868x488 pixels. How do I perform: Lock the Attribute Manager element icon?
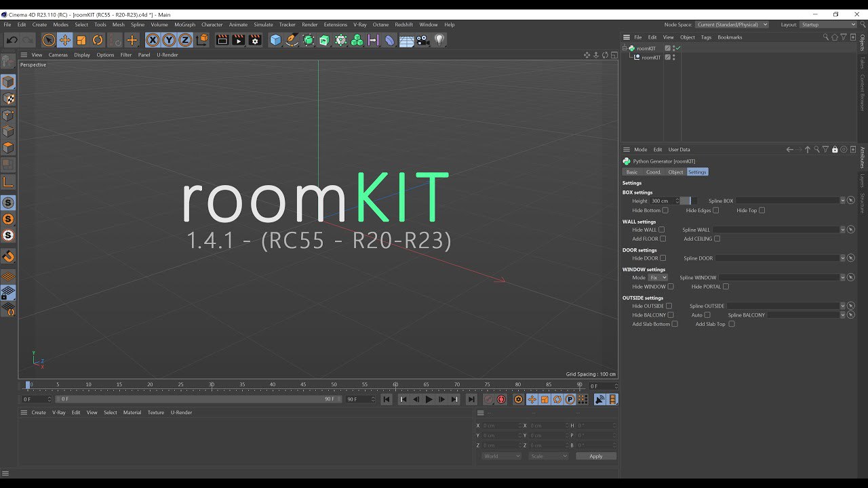point(835,150)
